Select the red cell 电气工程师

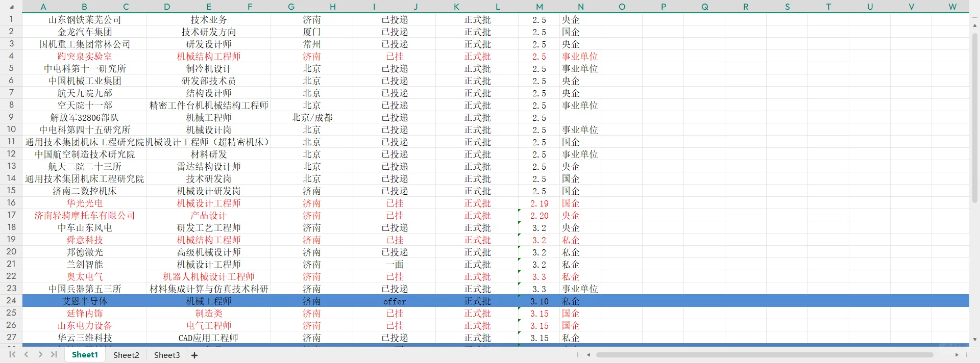[x=209, y=326]
